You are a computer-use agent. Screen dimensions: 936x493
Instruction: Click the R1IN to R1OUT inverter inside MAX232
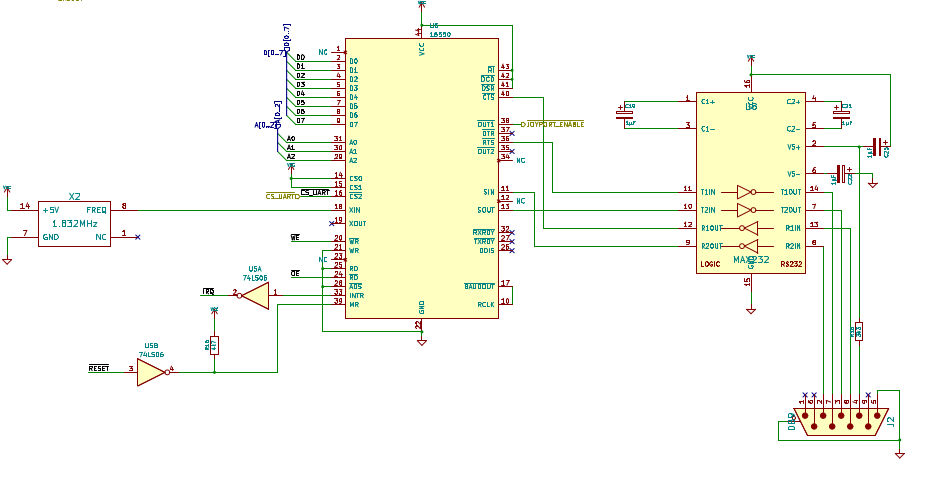pyautogui.click(x=749, y=228)
